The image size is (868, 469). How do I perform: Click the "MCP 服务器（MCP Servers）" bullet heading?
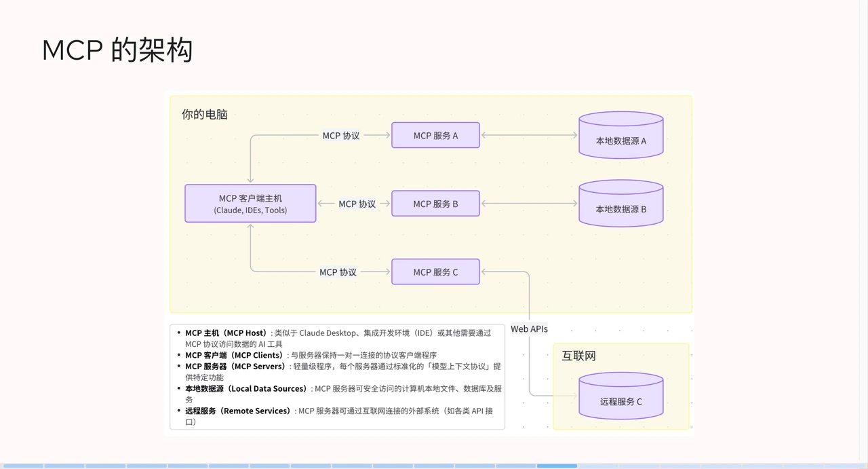pos(237,367)
